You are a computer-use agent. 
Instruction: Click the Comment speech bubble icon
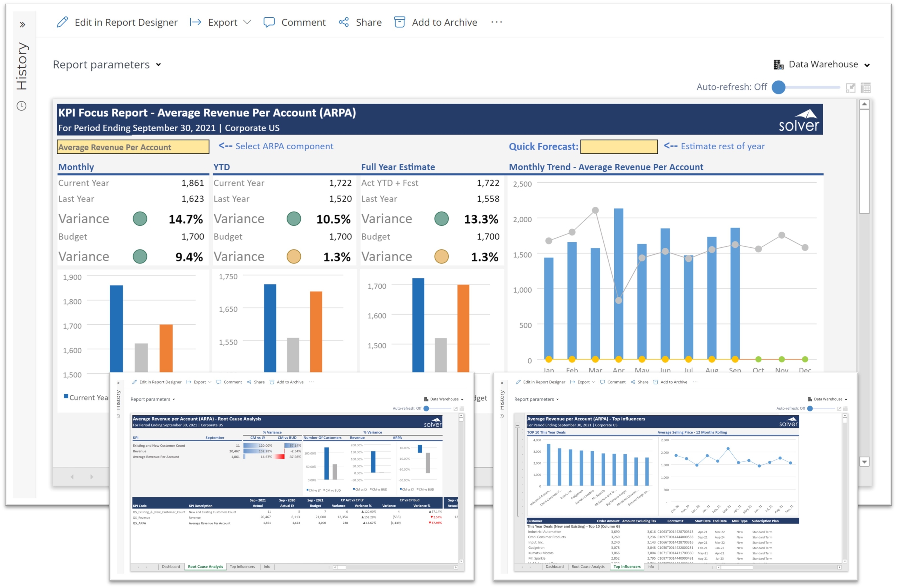coord(269,22)
